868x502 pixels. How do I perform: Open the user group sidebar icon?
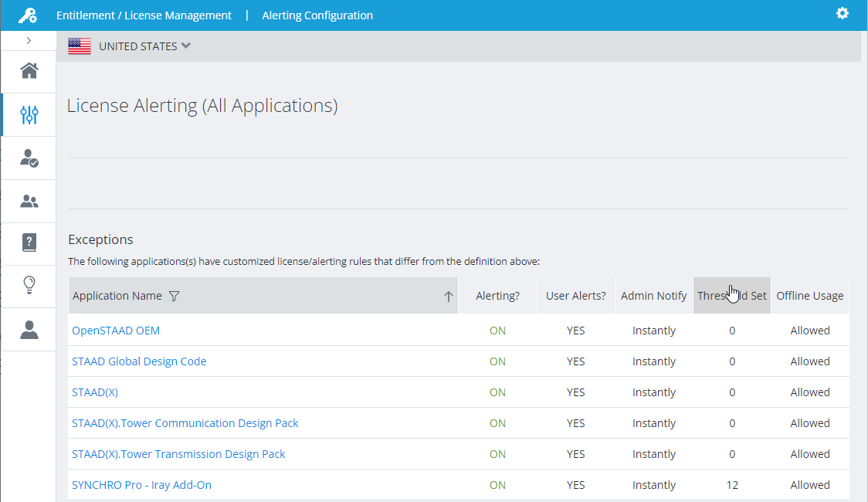[x=29, y=202]
